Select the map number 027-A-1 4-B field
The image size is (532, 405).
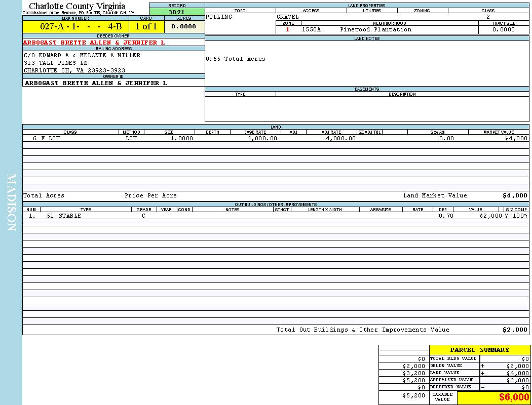click(75, 27)
